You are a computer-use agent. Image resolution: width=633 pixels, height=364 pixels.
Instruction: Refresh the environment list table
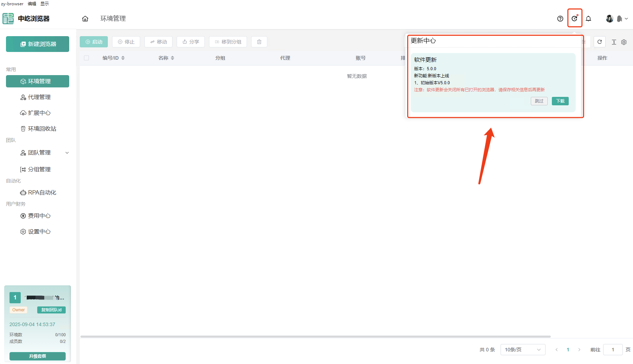click(x=600, y=42)
